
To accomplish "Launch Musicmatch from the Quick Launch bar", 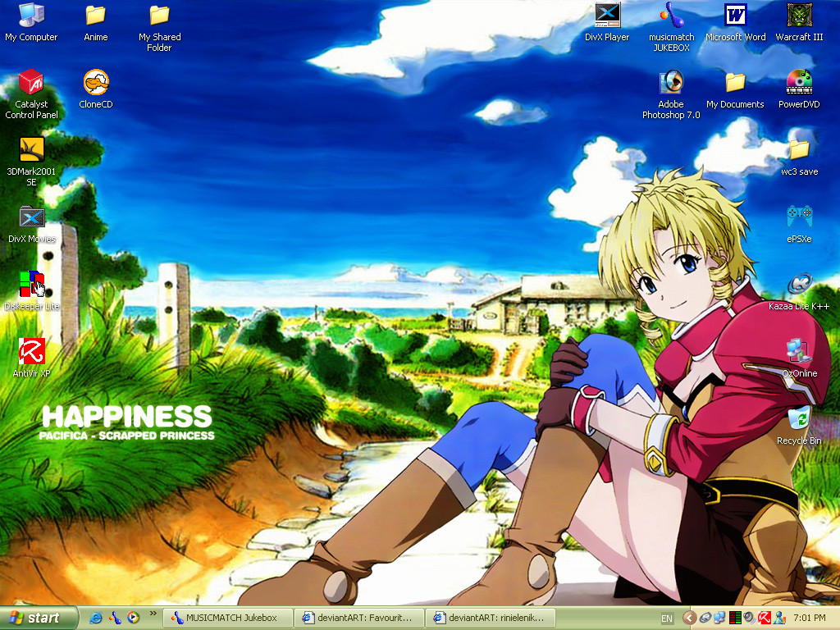I will (x=115, y=619).
